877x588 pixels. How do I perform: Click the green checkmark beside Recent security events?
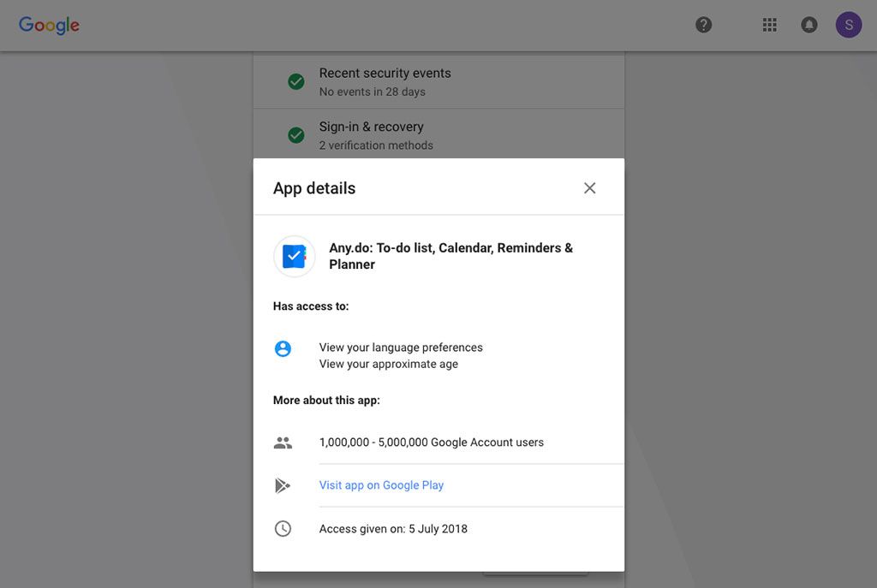point(295,81)
